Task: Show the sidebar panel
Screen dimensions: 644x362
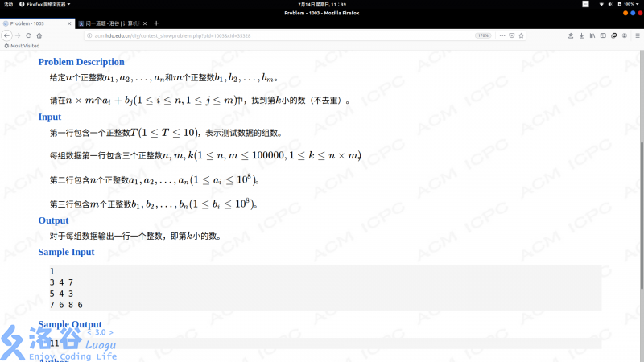Action: pyautogui.click(x=603, y=35)
